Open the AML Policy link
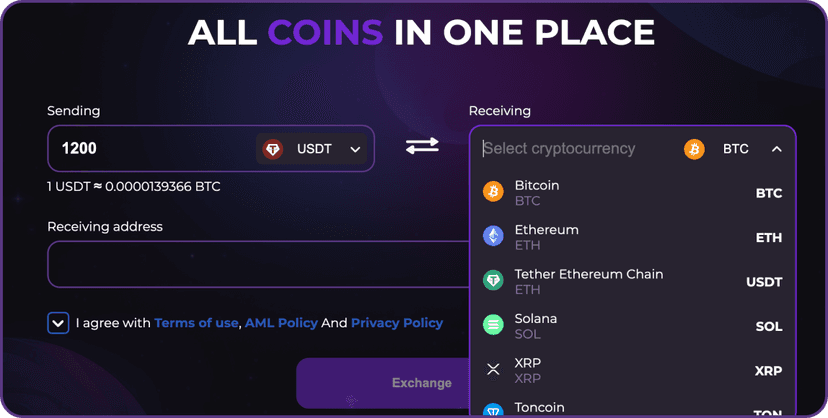This screenshot has width=828, height=418. pos(281,323)
